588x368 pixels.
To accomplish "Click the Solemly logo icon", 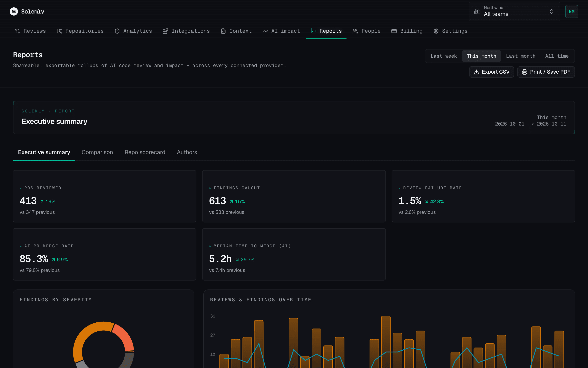I will point(14,11).
